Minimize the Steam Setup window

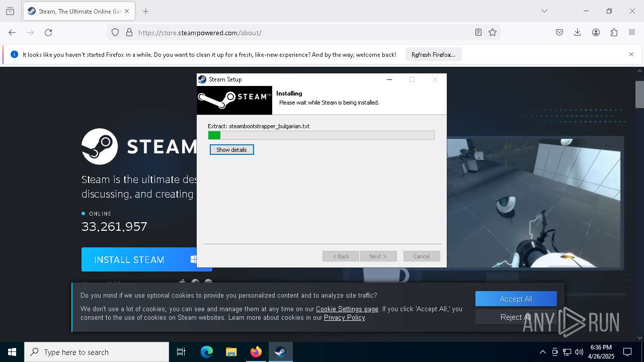389,79
